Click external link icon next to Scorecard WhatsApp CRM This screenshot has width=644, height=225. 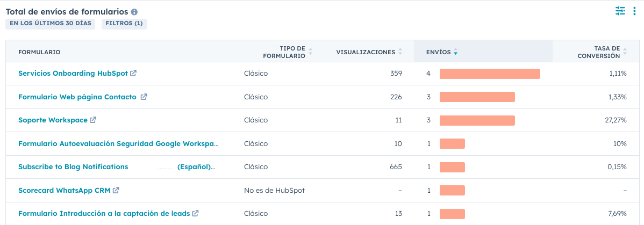click(x=116, y=190)
